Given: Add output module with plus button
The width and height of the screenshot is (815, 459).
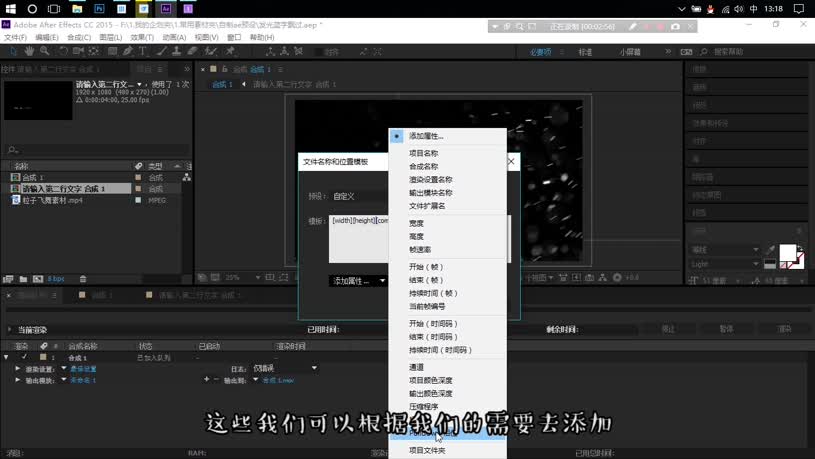Looking at the screenshot, I should tap(207, 379).
